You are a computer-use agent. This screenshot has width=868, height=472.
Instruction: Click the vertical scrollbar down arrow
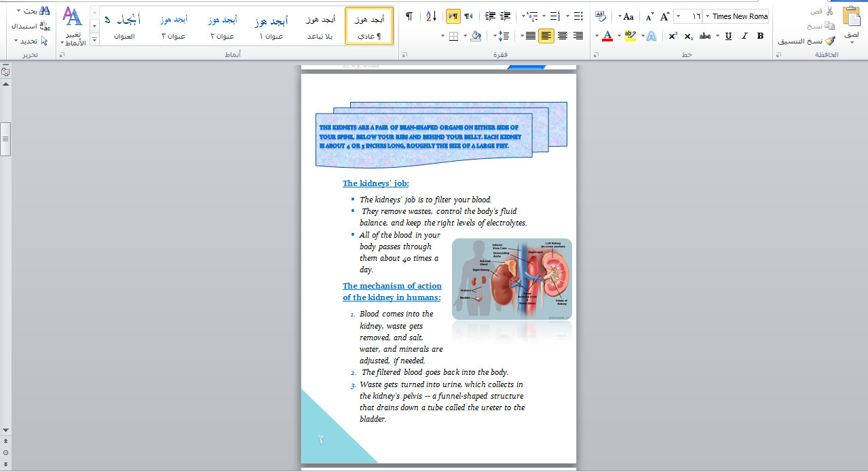(5, 430)
